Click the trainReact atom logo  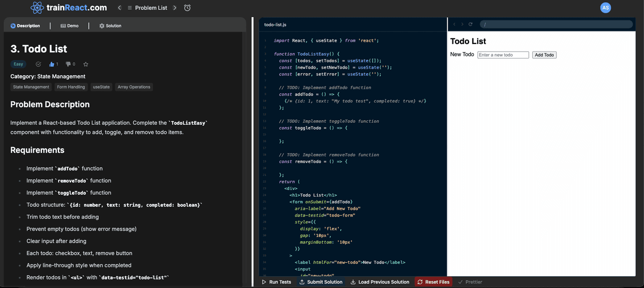point(37,8)
